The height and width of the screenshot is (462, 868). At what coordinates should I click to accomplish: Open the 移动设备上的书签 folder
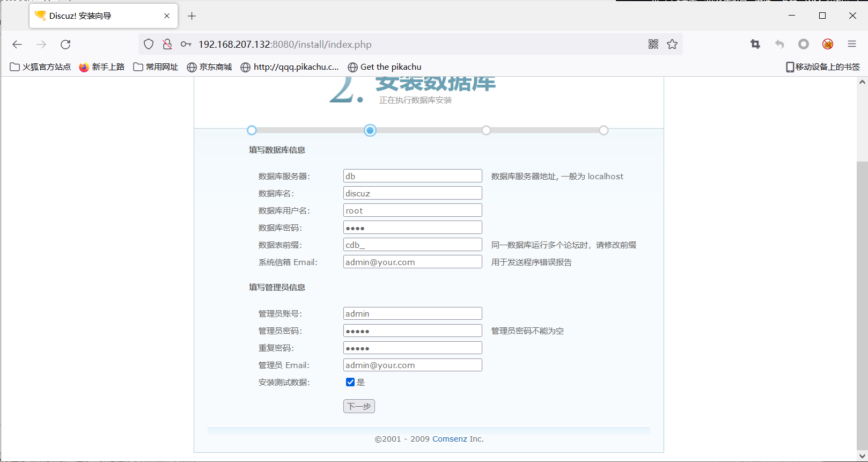[822, 67]
